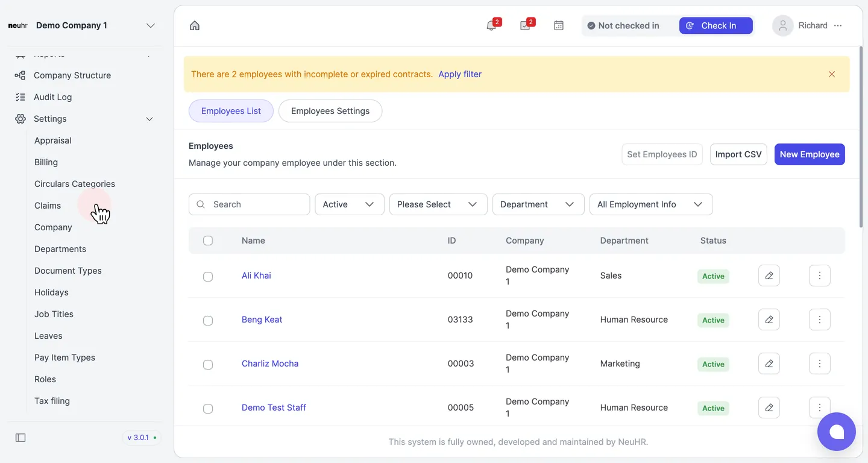Open Departments settings

60,249
